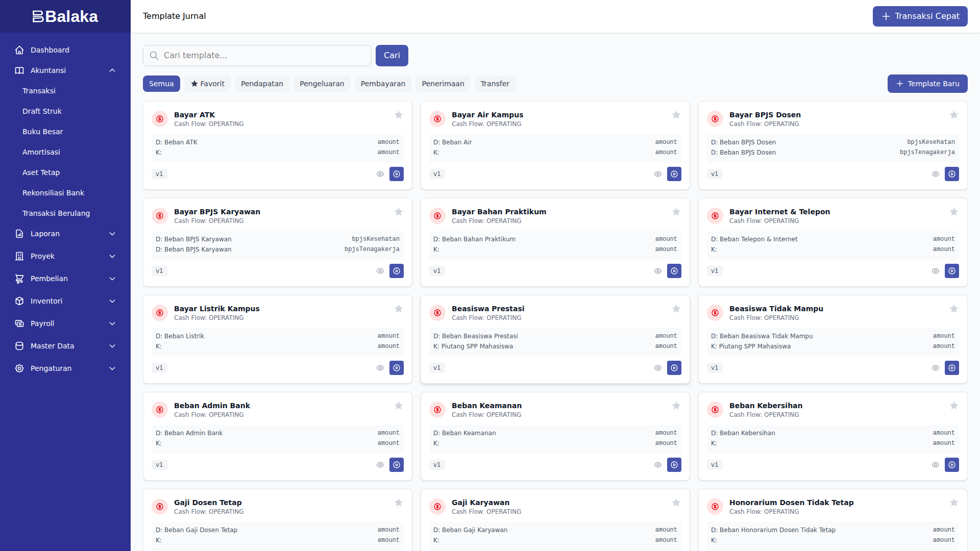The image size is (980, 551).
Task: Click the Template Baru button
Action: pos(927,84)
